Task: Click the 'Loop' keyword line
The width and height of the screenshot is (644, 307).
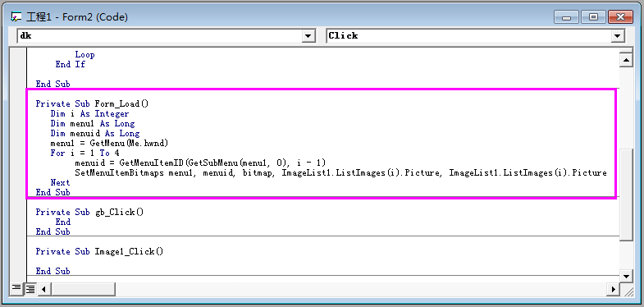Action: (x=84, y=55)
